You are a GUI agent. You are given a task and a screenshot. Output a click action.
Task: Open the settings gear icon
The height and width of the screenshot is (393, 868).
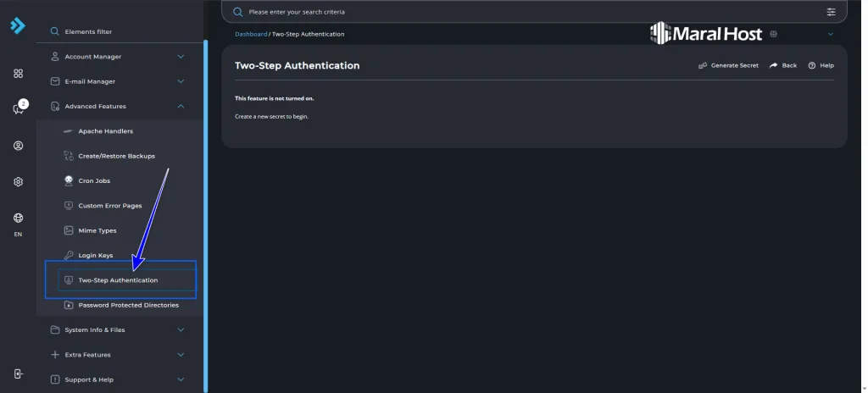tap(18, 181)
